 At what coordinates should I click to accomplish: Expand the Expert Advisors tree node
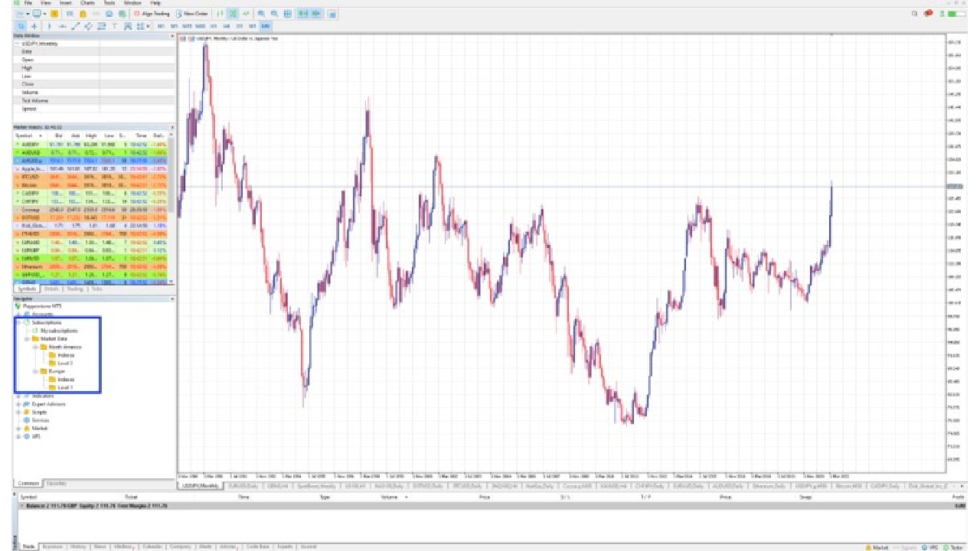click(x=18, y=404)
